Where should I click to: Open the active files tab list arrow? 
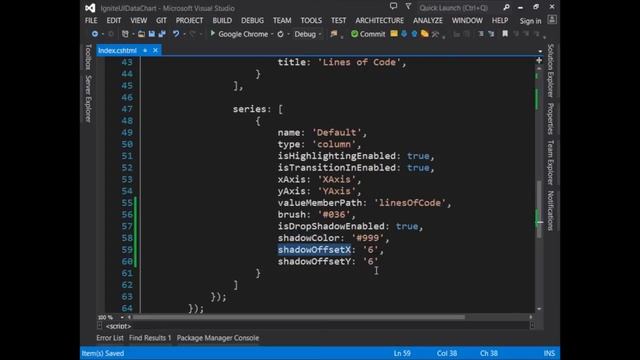[540, 51]
